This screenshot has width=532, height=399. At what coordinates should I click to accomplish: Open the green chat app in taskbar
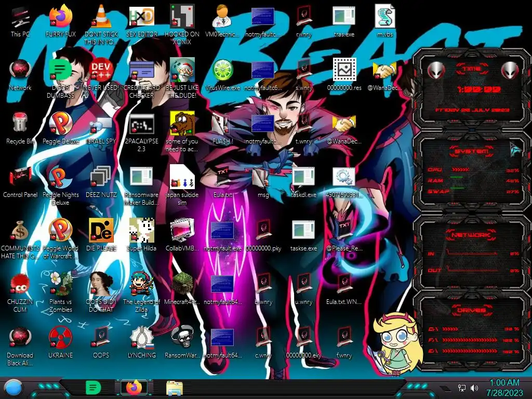[94, 388]
